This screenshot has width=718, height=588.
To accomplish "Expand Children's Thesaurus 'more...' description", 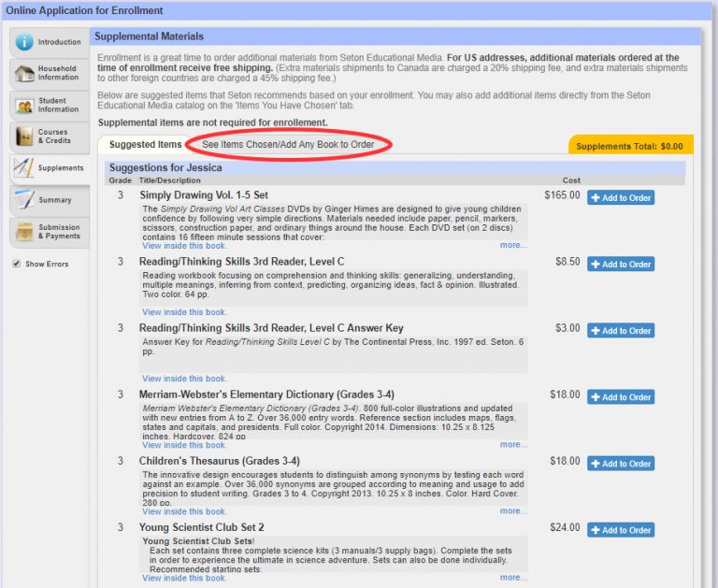I will (512, 511).
